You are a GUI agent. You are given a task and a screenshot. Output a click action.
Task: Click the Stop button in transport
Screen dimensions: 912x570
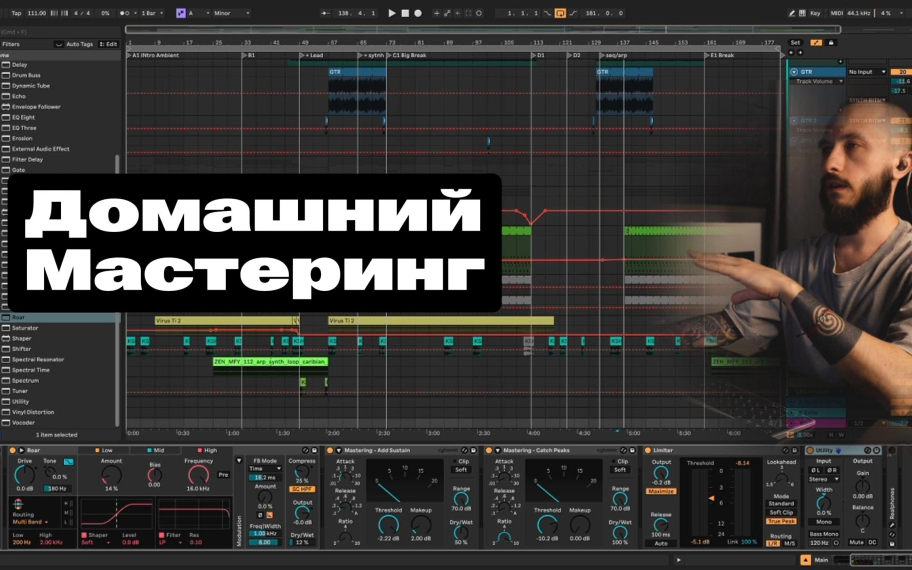point(405,13)
